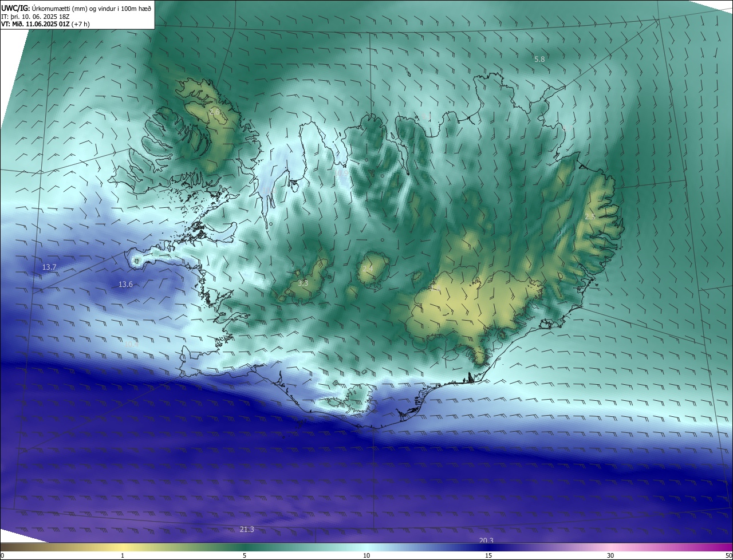Click the 13.7 precipitation value label
The image size is (733, 560).
[x=49, y=267]
